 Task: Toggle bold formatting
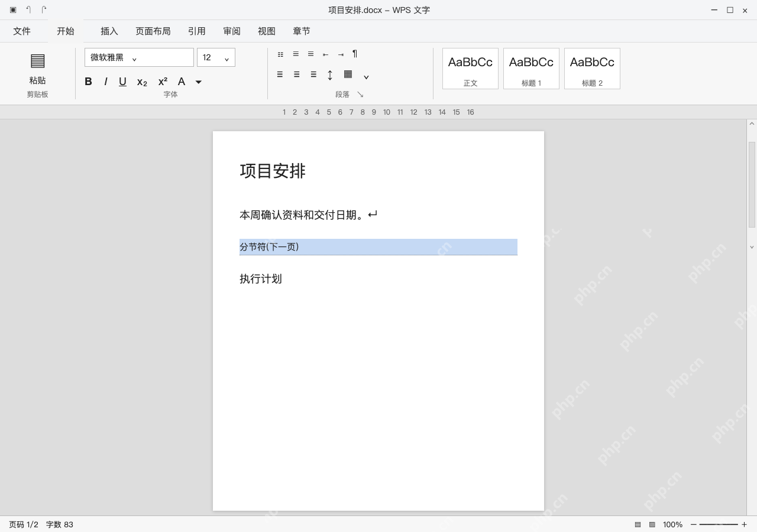coord(88,82)
